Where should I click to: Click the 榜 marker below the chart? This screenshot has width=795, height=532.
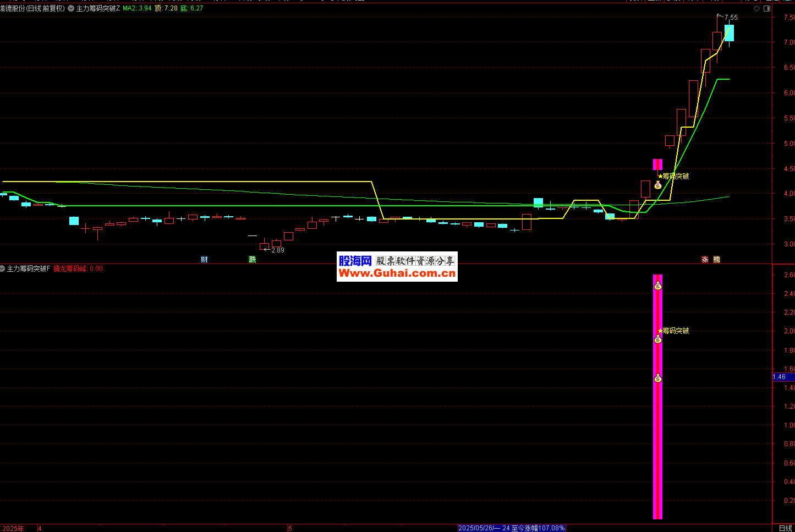(717, 259)
